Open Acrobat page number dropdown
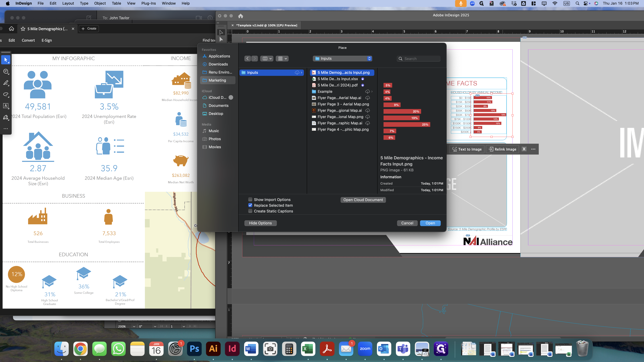Screen dimensions: 644x362 [x=184, y=326]
